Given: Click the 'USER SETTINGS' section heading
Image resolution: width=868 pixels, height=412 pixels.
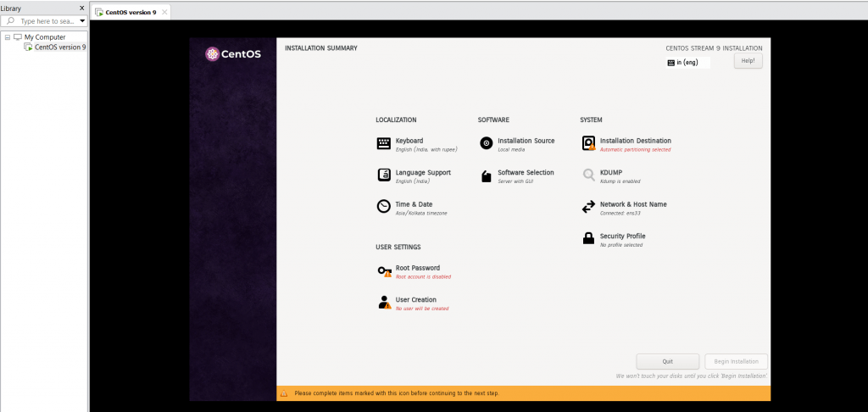Looking at the screenshot, I should coord(398,247).
